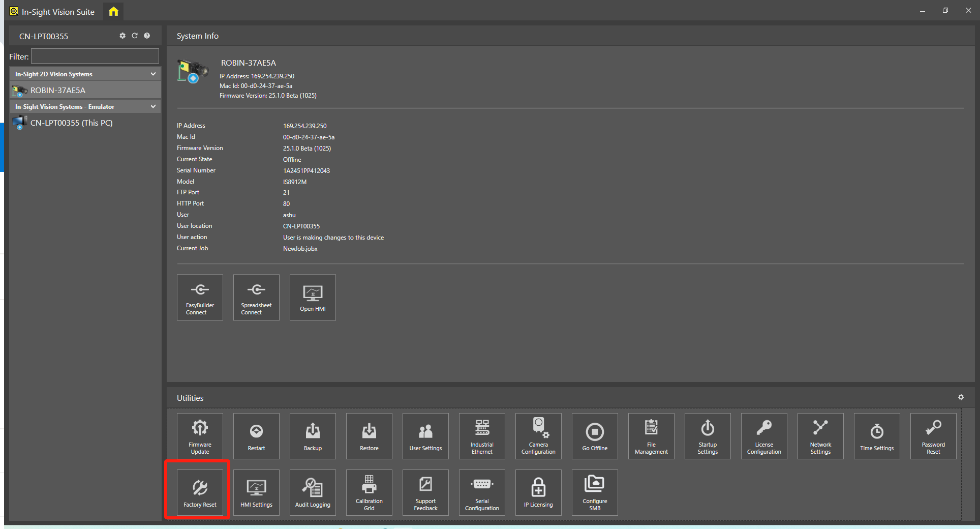
Task: Open the Industrial Ethernet settings
Action: (482, 436)
